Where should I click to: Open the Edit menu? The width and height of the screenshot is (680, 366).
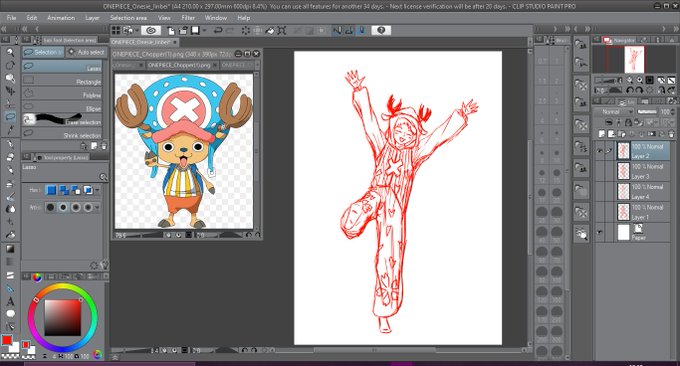[x=32, y=18]
